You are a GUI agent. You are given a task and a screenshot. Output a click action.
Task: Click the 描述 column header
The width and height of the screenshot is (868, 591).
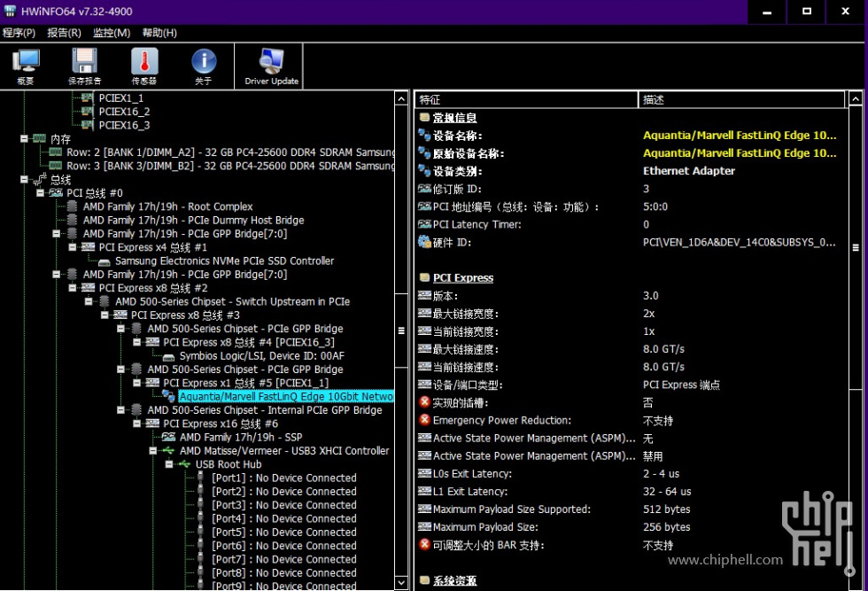(x=741, y=100)
